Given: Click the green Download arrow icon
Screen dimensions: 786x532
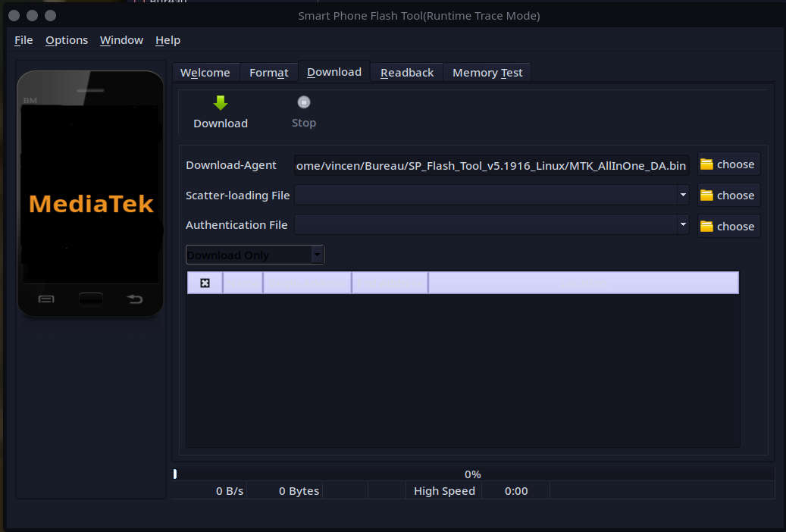Looking at the screenshot, I should 220,102.
